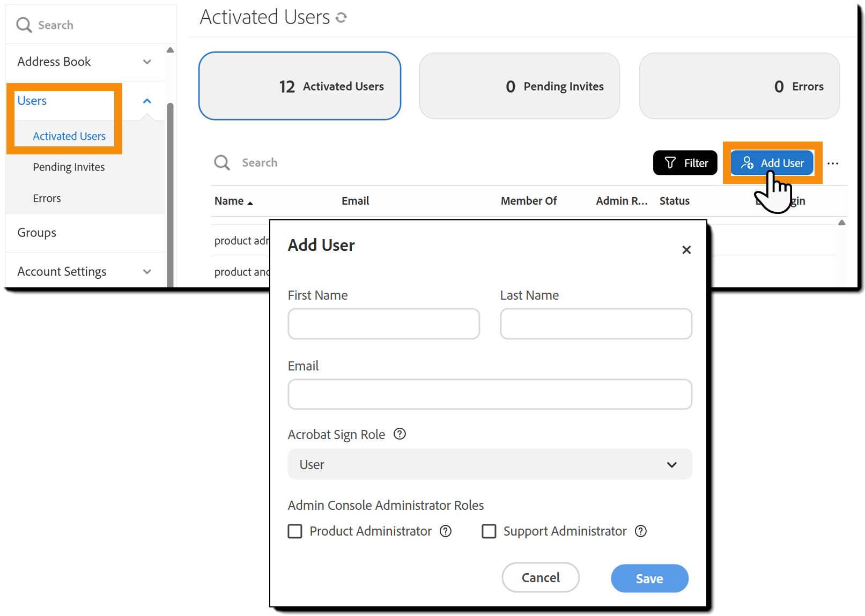Open the Acrobat Sign Role dropdown
The width and height of the screenshot is (865, 616).
(x=490, y=464)
